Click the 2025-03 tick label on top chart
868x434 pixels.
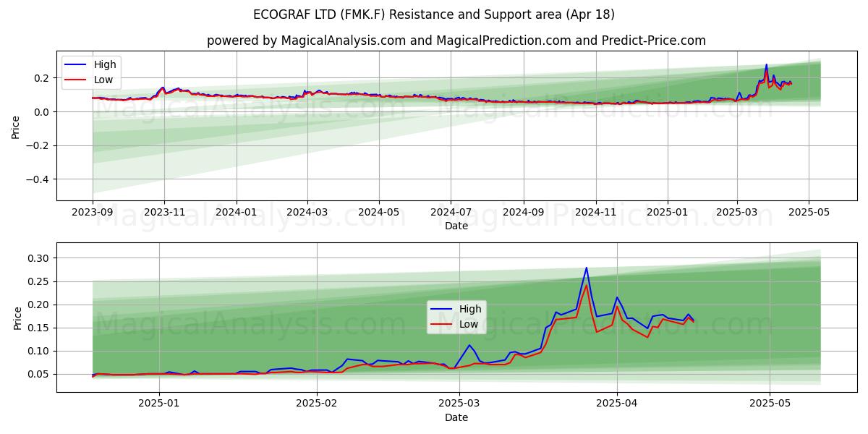pos(737,212)
